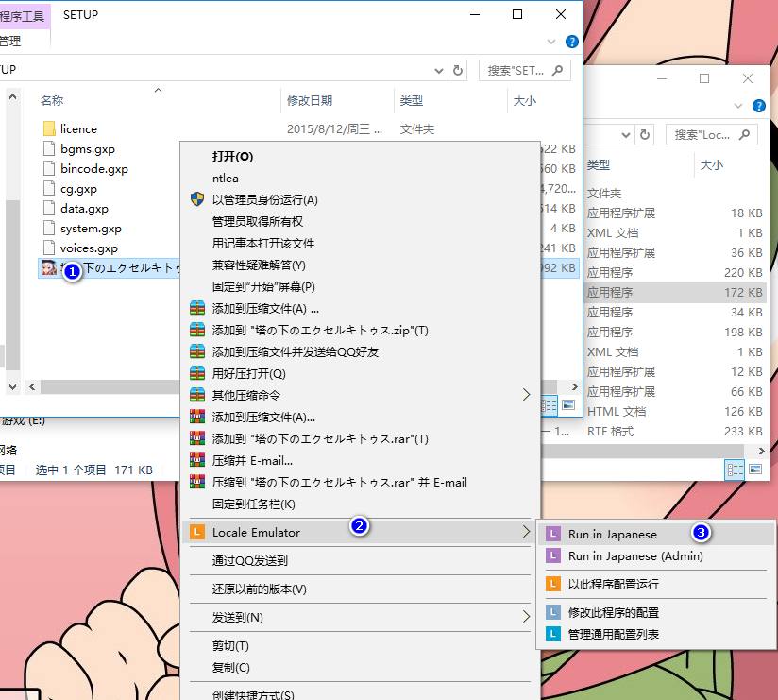Click the bincode.gxp file icon
This screenshot has width=778, height=700.
49,169
